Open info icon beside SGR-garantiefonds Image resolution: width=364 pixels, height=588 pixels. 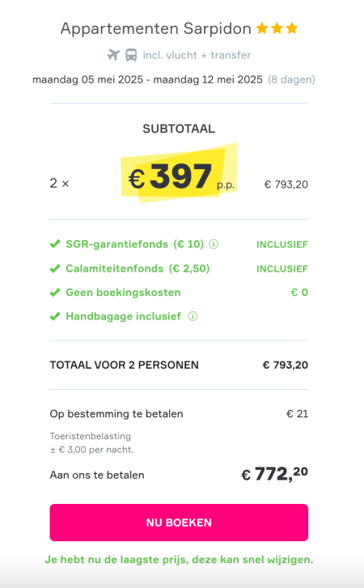[x=214, y=244]
